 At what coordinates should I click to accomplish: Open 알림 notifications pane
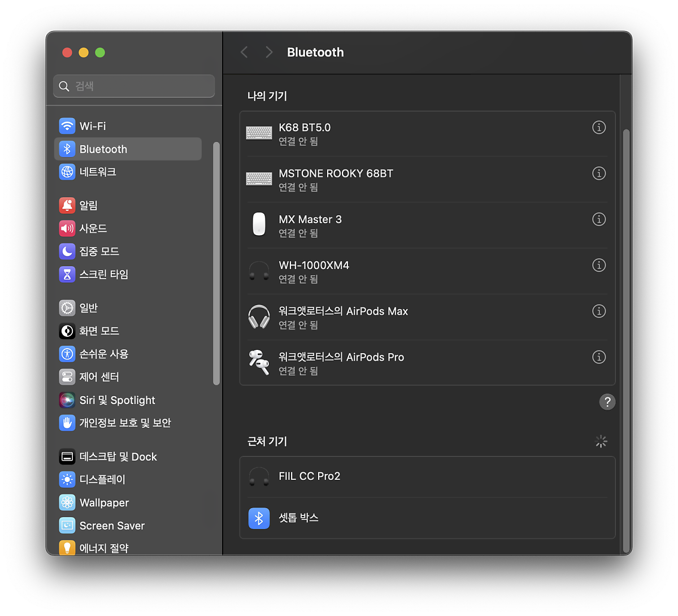[x=128, y=205]
